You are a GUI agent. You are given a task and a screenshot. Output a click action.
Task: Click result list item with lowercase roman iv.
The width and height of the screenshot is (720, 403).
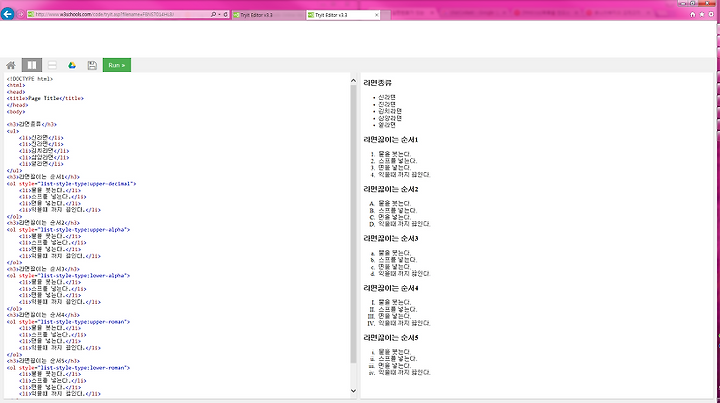coord(404,373)
